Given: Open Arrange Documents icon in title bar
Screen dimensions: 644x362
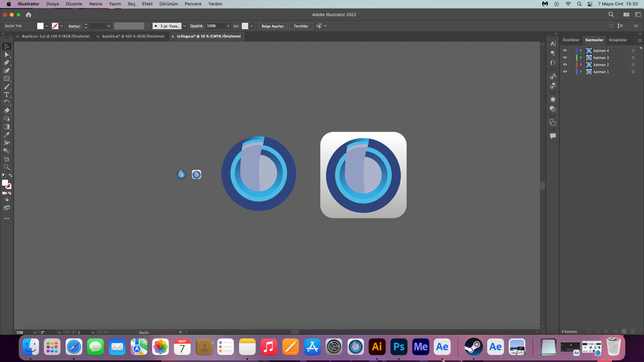Looking at the screenshot, I should coord(626,15).
